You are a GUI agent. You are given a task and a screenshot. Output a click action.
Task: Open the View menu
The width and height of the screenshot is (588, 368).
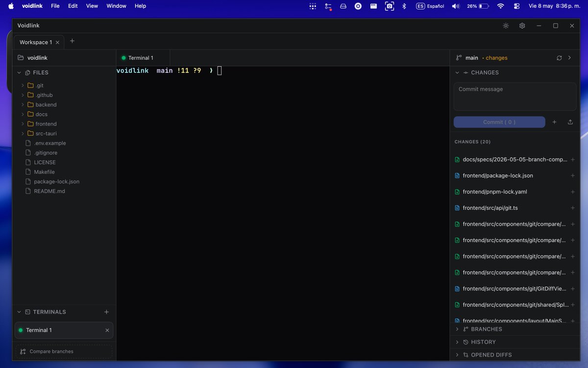click(92, 6)
